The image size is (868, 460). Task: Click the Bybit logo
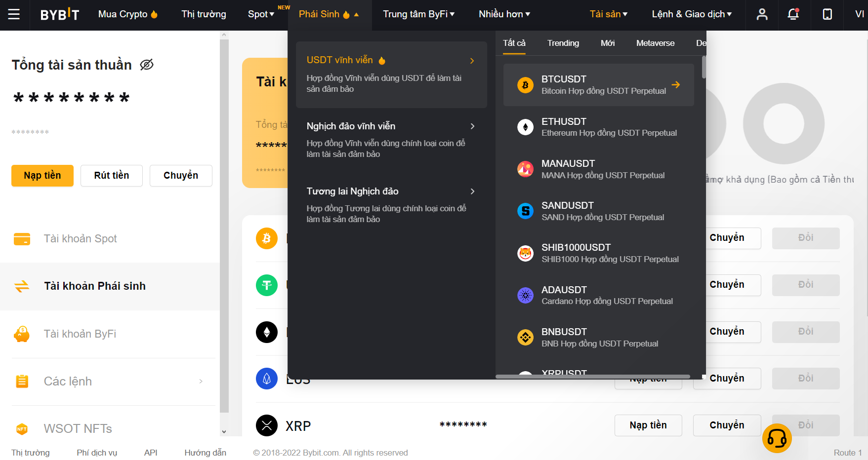pyautogui.click(x=60, y=15)
